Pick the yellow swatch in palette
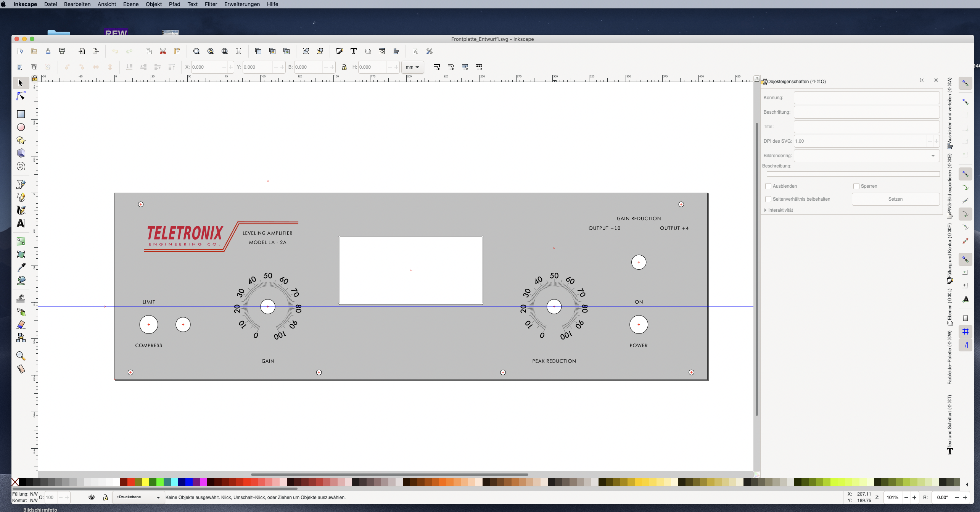This screenshot has height=512, width=980. [145, 482]
